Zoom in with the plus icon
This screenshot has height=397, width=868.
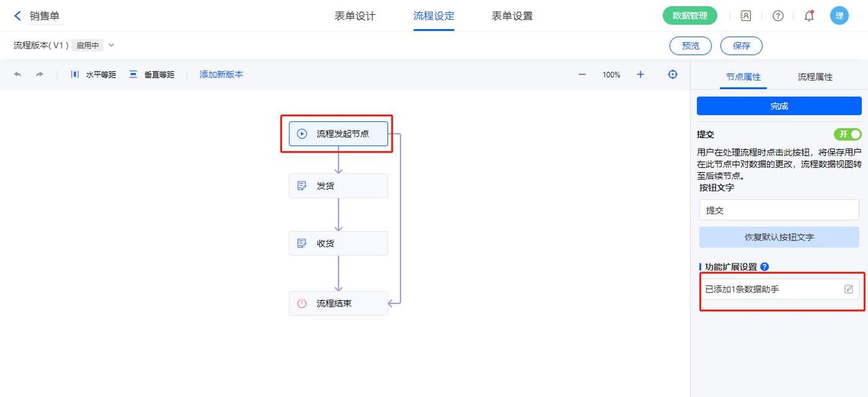pos(640,75)
